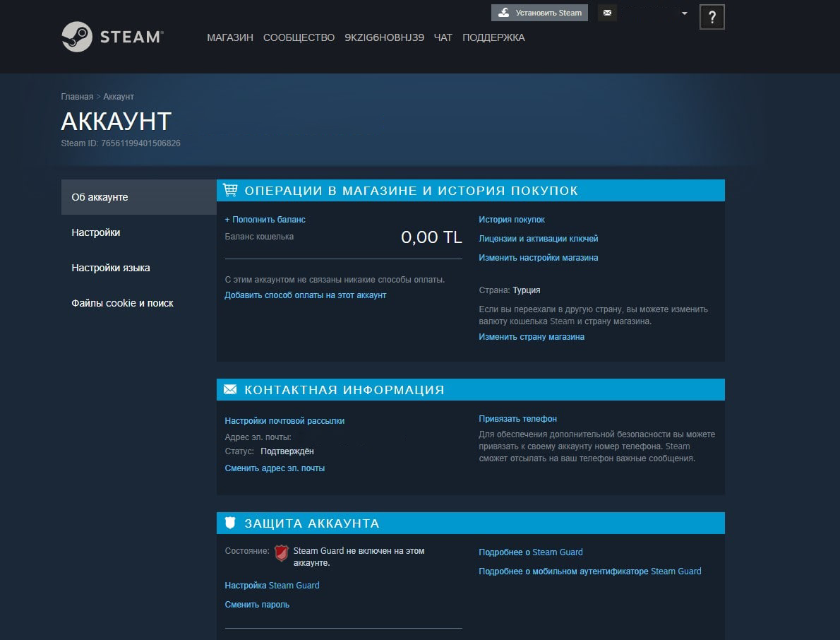Viewport: 840px width, 640px height.
Task: Select the Об аккаунте sidebar tab
Action: point(139,197)
